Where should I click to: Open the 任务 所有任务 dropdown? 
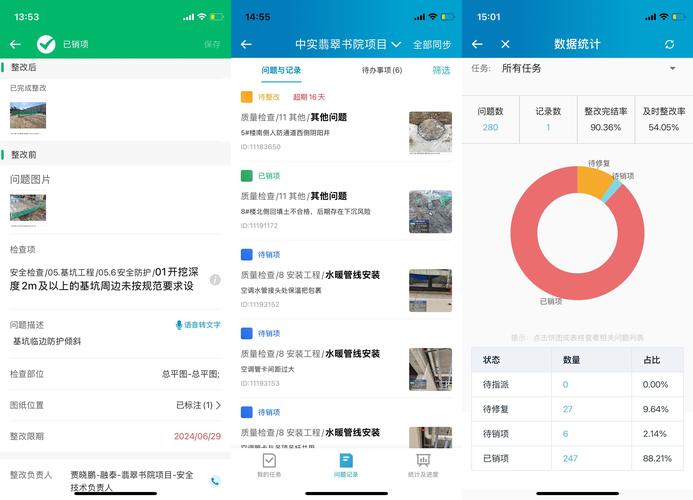point(577,69)
